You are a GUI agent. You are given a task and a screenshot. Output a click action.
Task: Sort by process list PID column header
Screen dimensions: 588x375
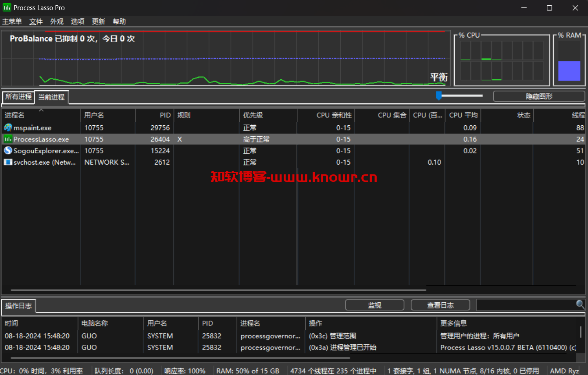[154, 115]
